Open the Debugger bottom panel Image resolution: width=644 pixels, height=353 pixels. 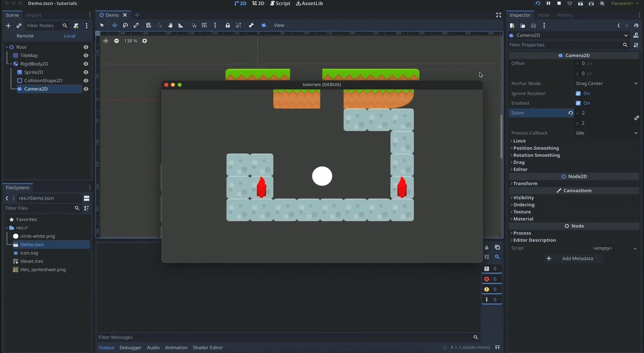pyautogui.click(x=130, y=347)
